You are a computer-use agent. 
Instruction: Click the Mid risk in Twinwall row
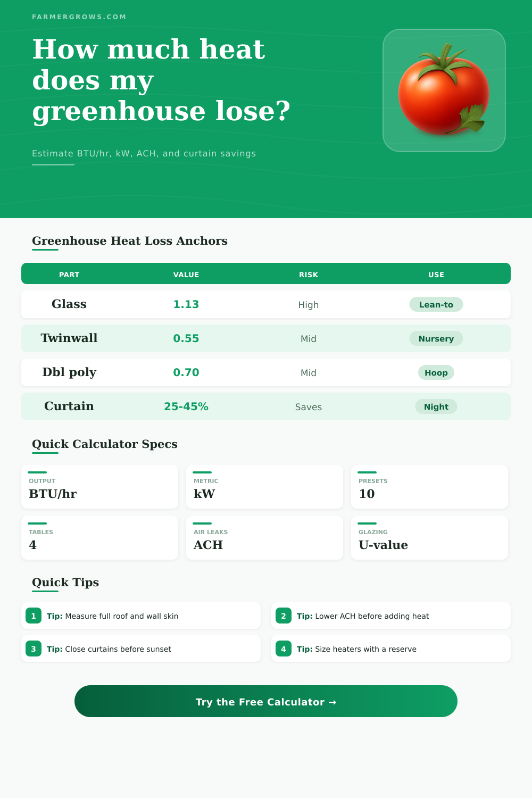(309, 339)
